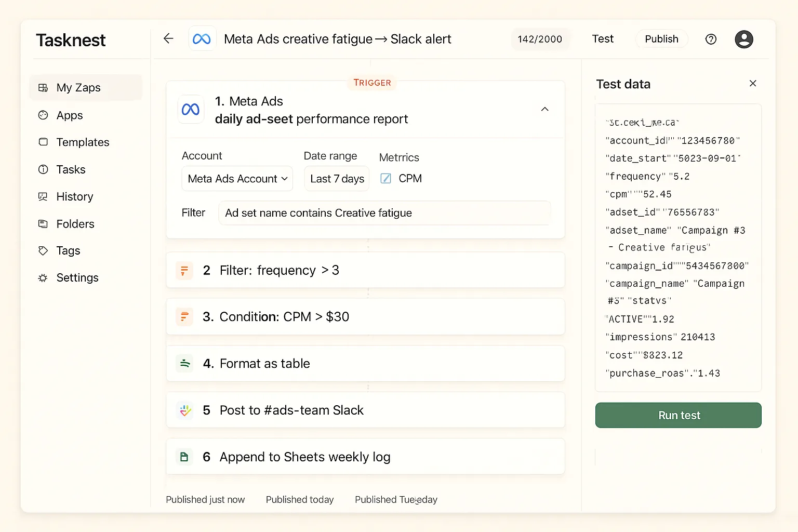The height and width of the screenshot is (532, 798).
Task: Click the "cost" $823.12 test data line
Action: pos(644,355)
